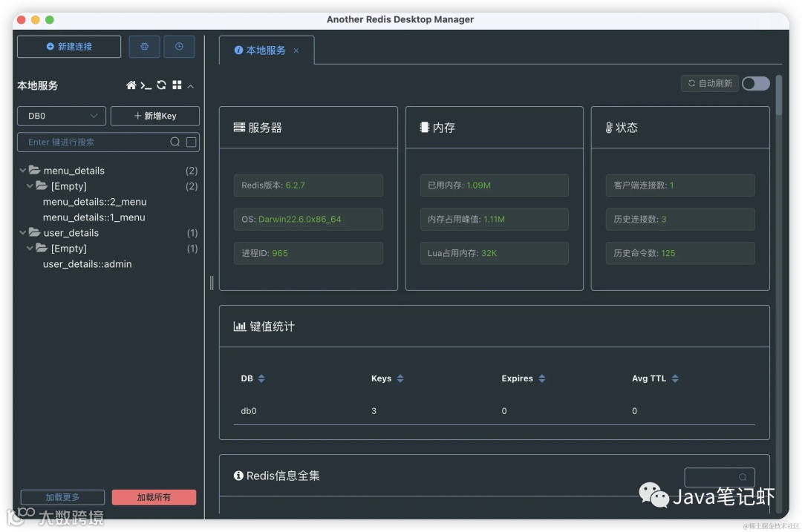Screen dimensions: 802x532
Task: Click the Lua占用内存: 32K field
Action: pos(494,253)
